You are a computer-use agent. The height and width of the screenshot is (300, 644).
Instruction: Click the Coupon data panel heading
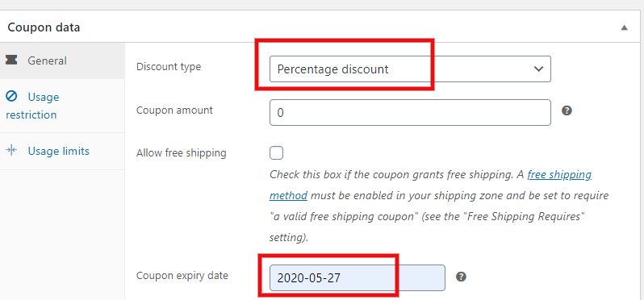tap(44, 27)
